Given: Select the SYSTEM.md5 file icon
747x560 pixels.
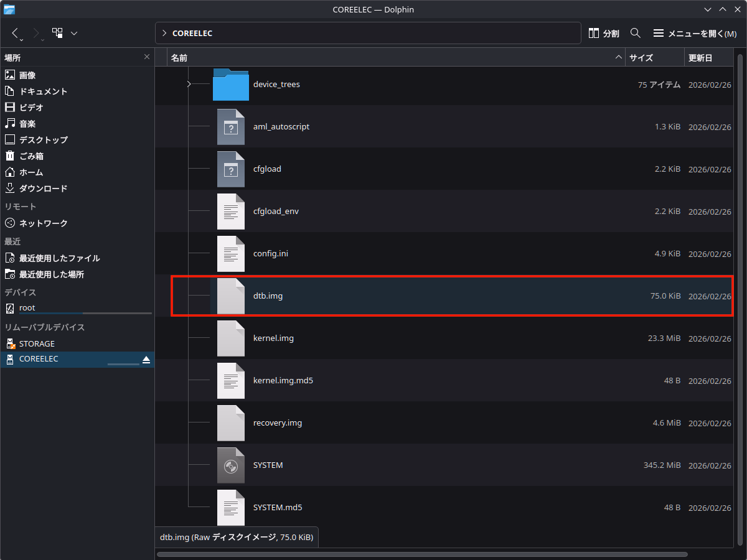Looking at the screenshot, I should pyautogui.click(x=230, y=508).
